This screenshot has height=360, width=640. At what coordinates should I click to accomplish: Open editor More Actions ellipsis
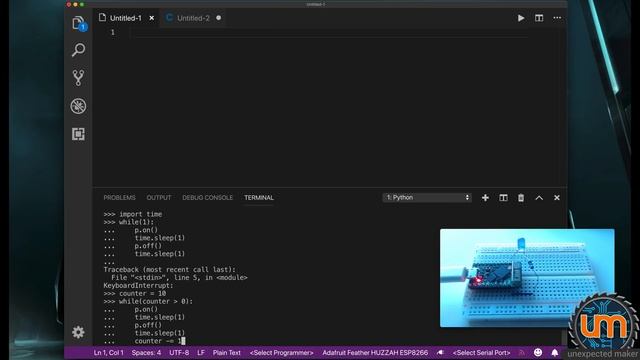tap(557, 18)
